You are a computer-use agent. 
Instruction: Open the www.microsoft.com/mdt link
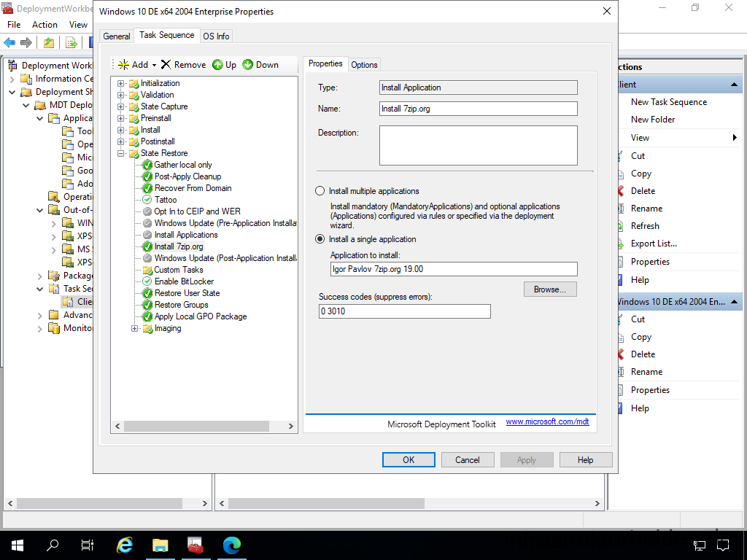tap(547, 422)
